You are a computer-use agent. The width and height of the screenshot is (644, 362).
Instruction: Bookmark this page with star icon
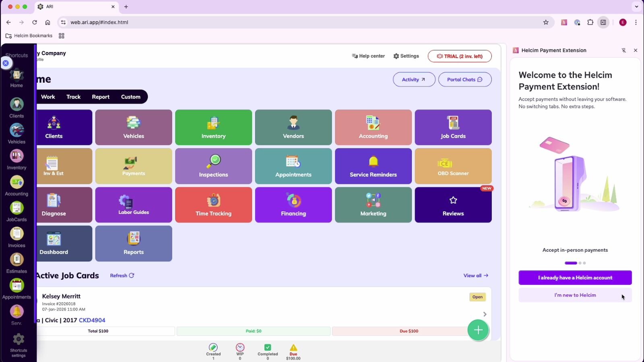[x=546, y=23]
